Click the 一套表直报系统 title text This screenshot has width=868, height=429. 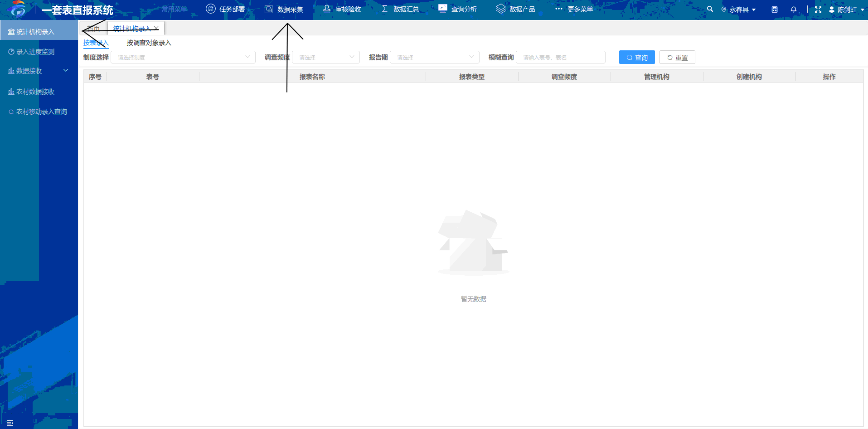coord(78,10)
